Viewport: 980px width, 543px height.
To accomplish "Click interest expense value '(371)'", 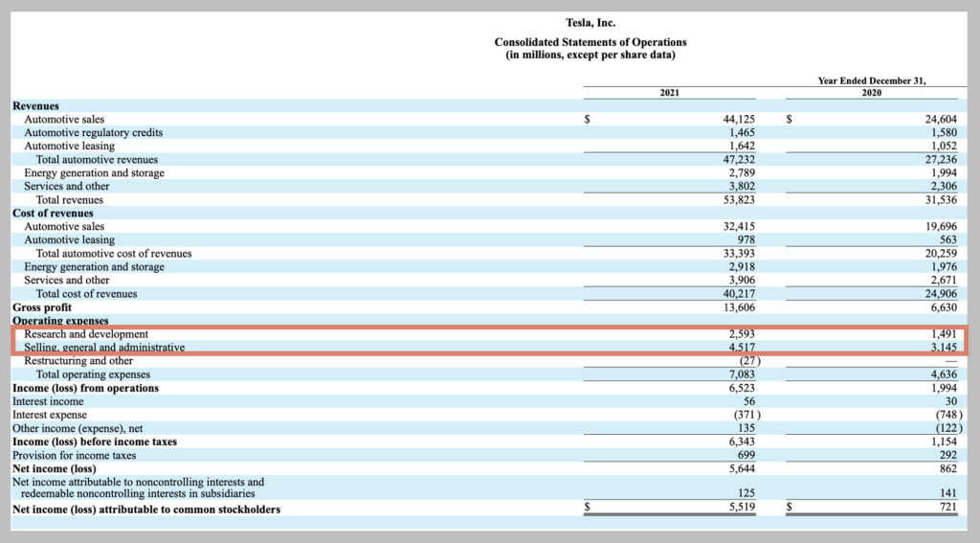I will 746,415.
